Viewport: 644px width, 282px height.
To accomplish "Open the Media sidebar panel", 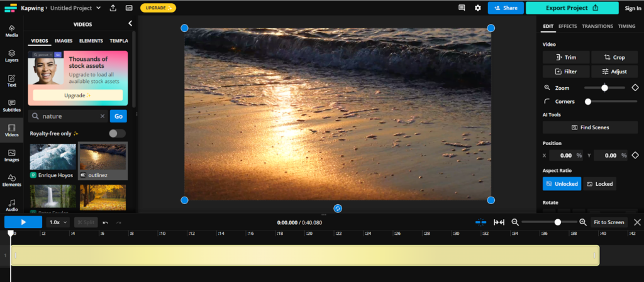I will pos(11,31).
